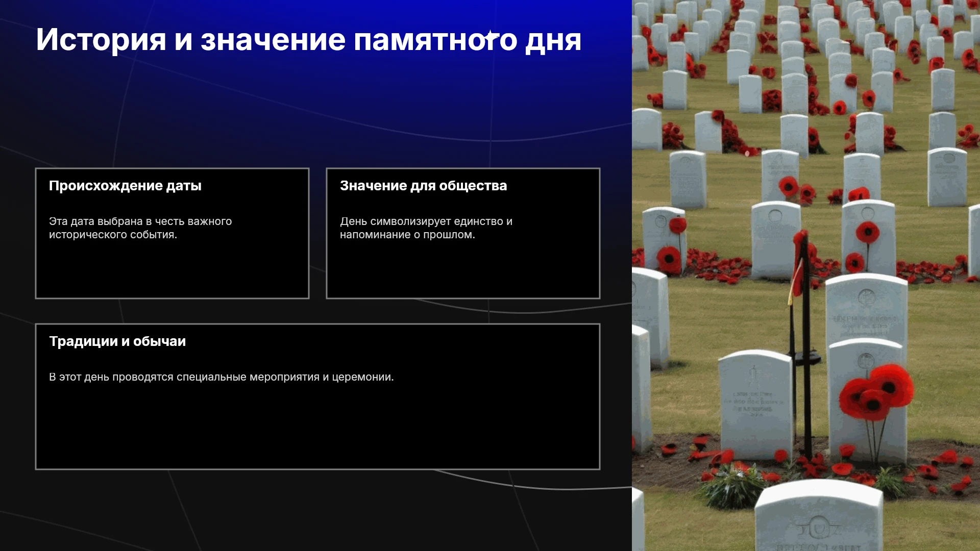
Task: Select the 'Традиции и обычаи' heading
Action: (x=117, y=341)
